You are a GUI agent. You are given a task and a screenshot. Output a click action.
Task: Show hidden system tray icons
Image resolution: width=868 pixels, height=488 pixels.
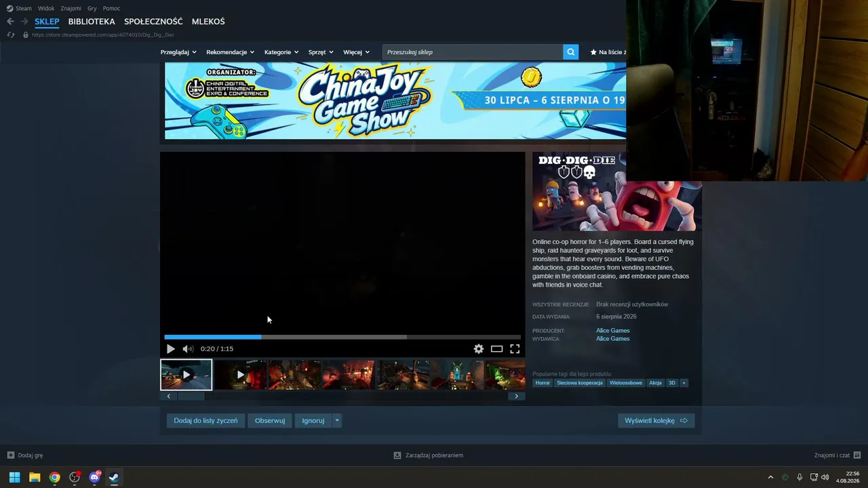[x=770, y=477]
